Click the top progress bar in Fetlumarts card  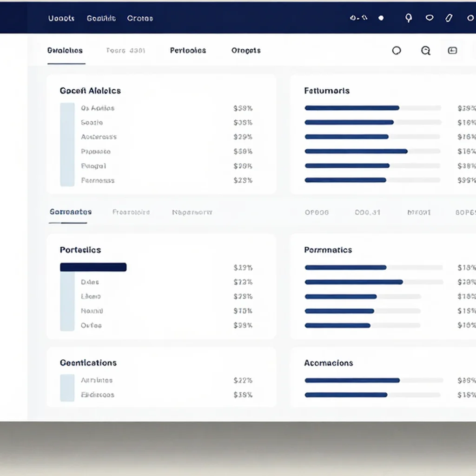click(373, 108)
